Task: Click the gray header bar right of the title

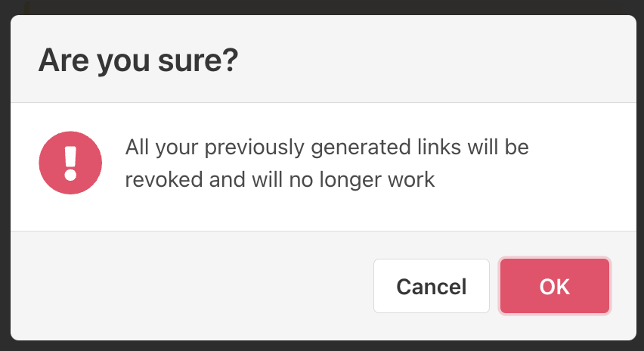Action: (x=438, y=60)
